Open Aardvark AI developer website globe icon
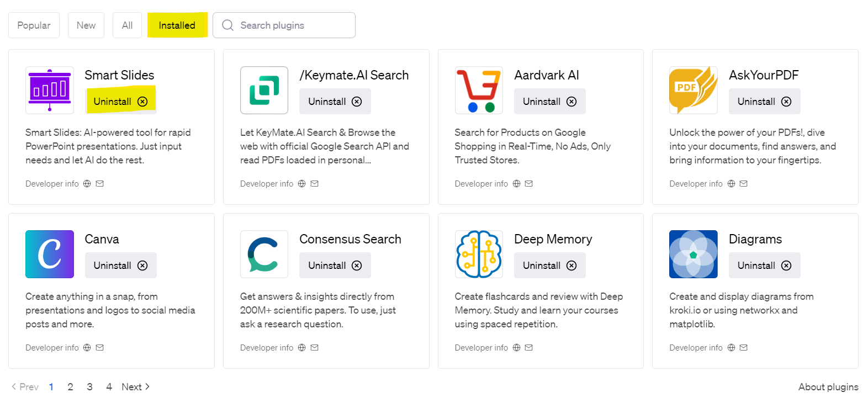Viewport: 868px width, 403px height. [x=517, y=184]
